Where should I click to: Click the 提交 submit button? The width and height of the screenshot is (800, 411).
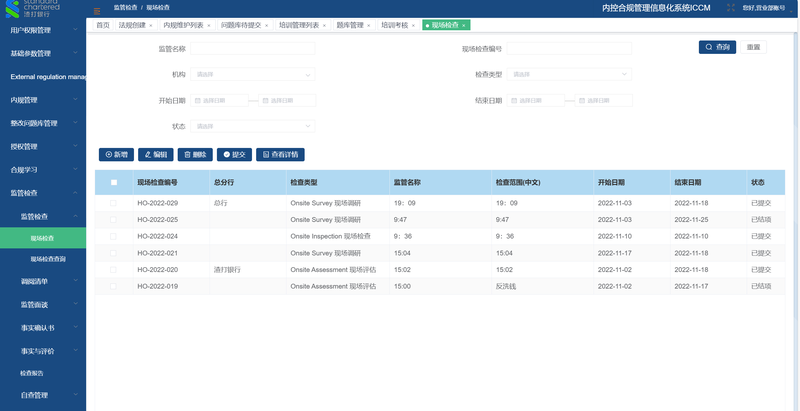[x=235, y=154]
